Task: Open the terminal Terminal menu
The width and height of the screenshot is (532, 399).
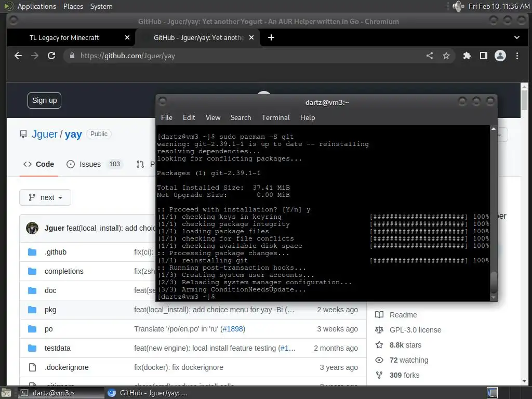Action: (x=276, y=117)
